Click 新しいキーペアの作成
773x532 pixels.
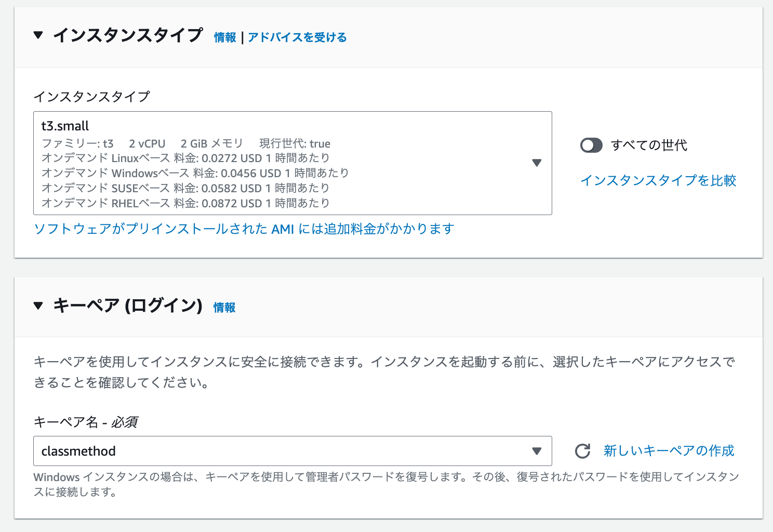(669, 451)
